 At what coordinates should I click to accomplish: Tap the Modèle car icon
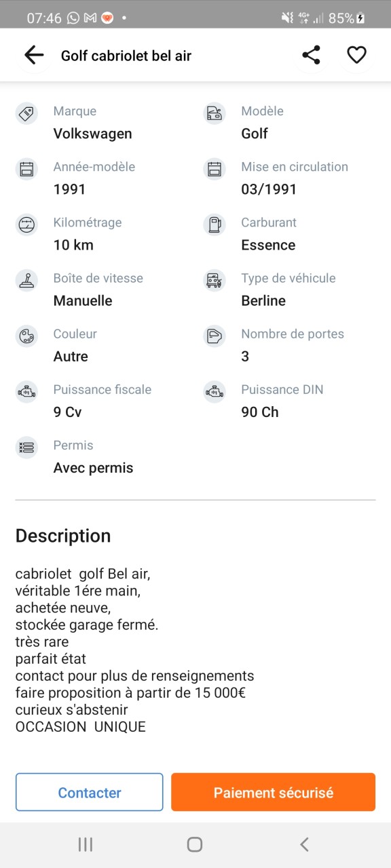[215, 113]
